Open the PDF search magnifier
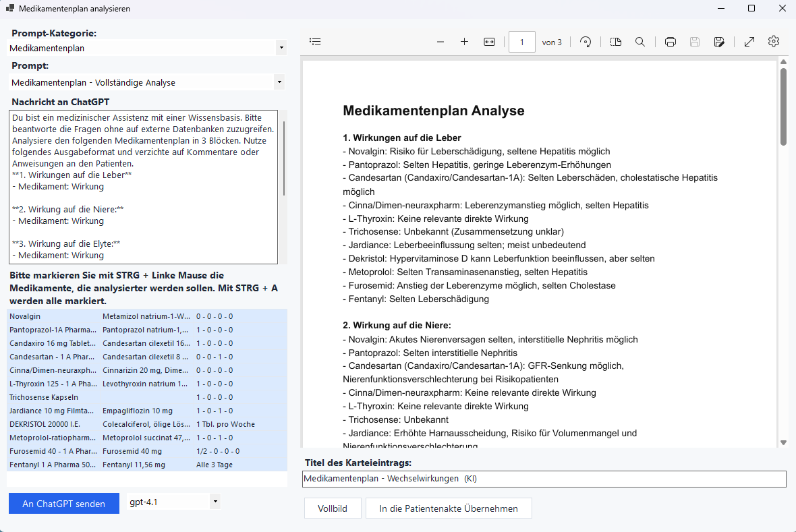This screenshot has width=796, height=532. 640,42
